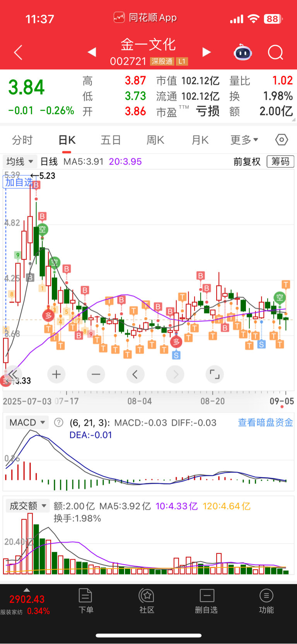
Task: Tap 服装家纺 sector label
Action: 11,612
